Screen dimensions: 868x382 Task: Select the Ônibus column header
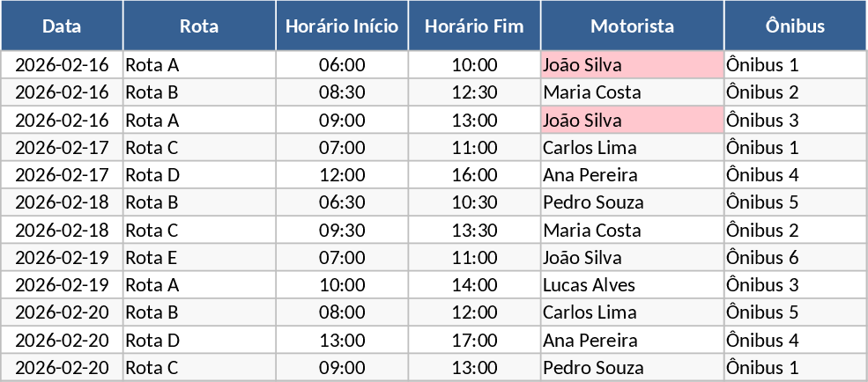coord(795,26)
